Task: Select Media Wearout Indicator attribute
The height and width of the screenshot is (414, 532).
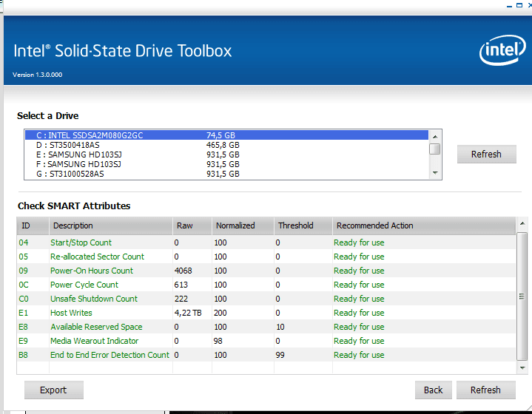Action: click(266, 341)
